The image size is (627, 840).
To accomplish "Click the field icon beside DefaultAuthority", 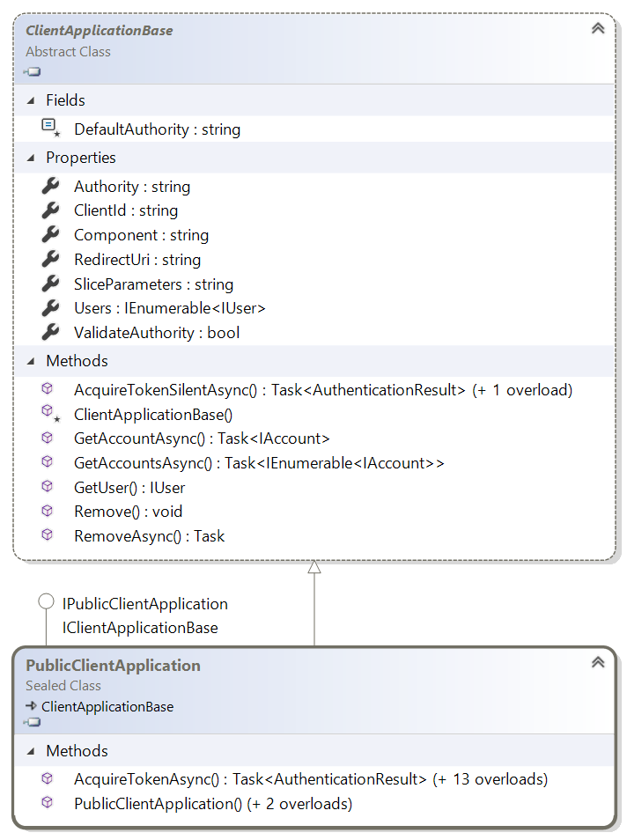I will 50,128.
